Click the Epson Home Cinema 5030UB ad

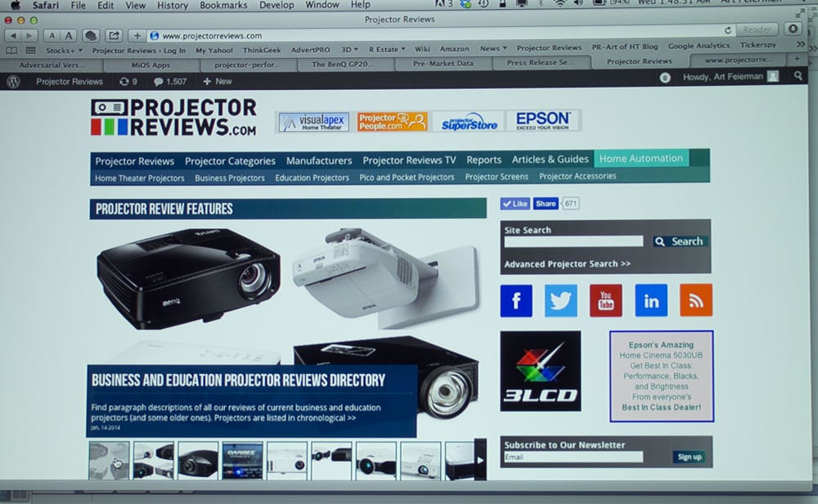662,376
